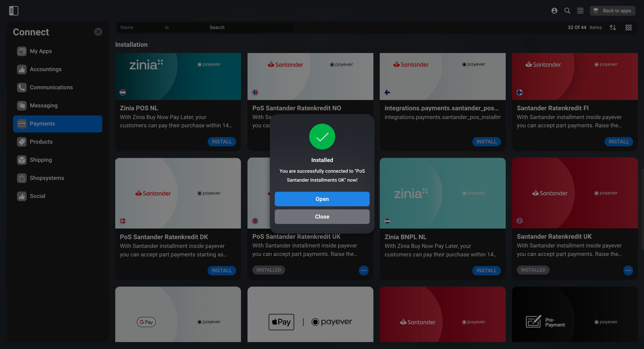The width and height of the screenshot is (644, 349).
Task: Click the Denmark flag on PoS Santander DK
Action: click(122, 221)
